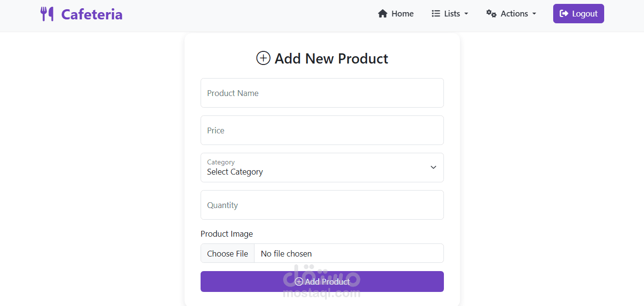644x306 pixels.
Task: Click the Lists bullet-list icon
Action: 436,14
